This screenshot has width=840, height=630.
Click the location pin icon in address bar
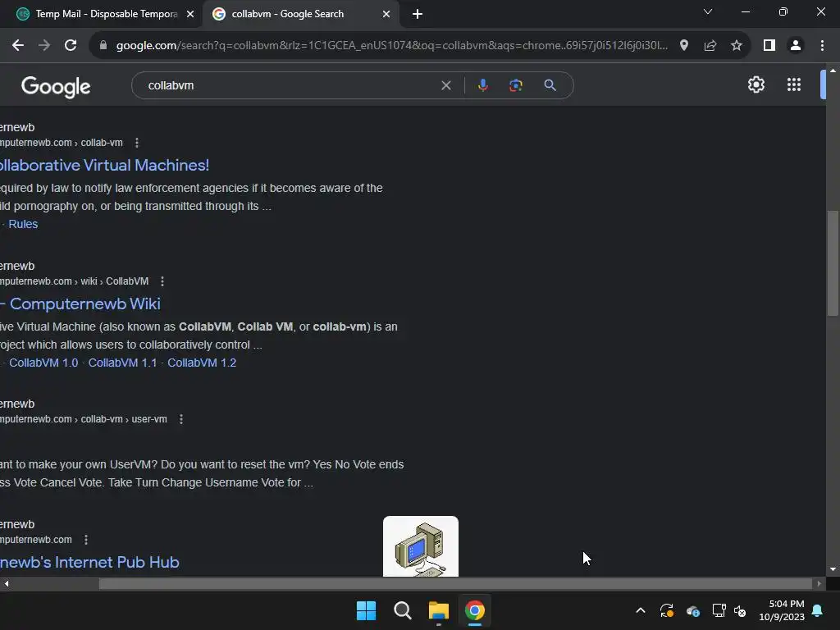pos(684,46)
